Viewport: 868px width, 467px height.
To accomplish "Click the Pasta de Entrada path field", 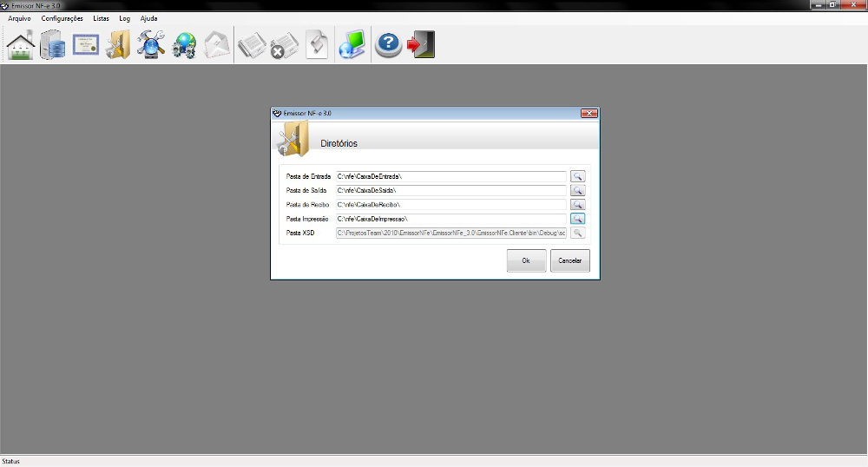I will (450, 176).
